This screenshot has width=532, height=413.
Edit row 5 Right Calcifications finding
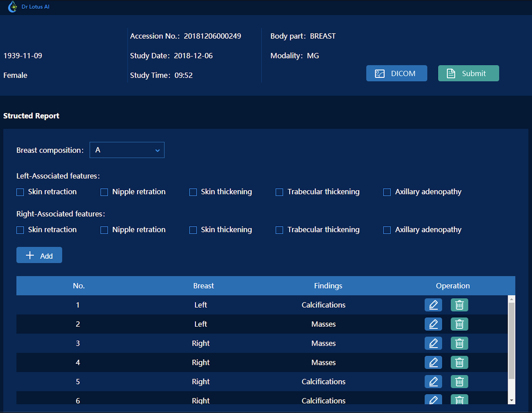click(433, 382)
